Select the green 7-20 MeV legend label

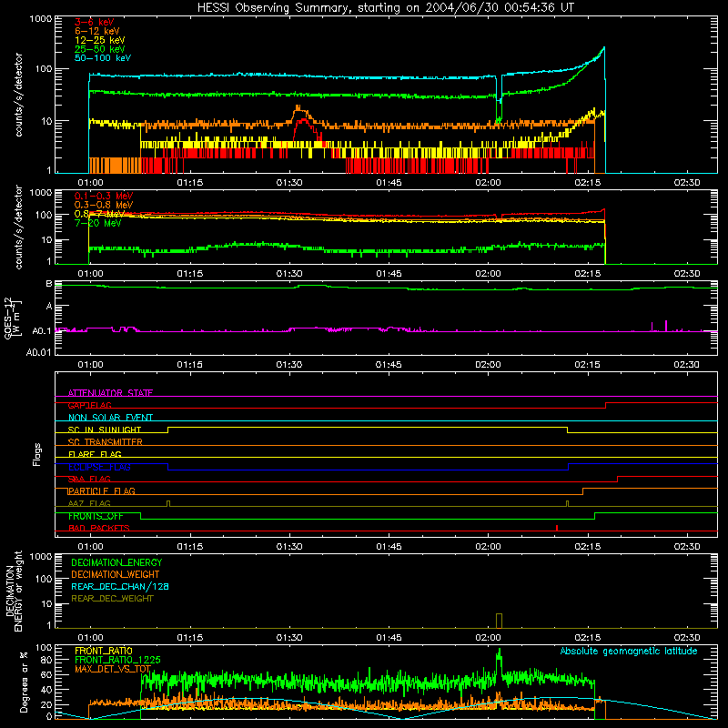click(x=98, y=223)
